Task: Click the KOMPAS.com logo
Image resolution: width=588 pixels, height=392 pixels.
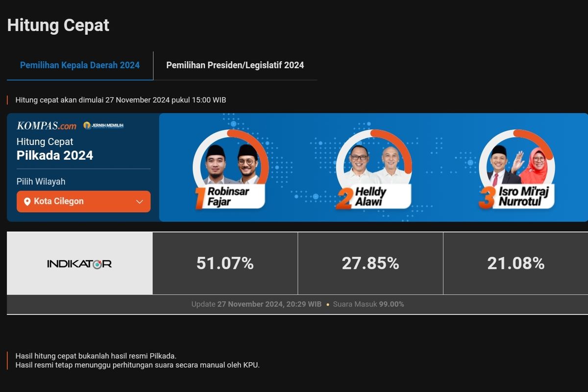Action: pos(47,126)
